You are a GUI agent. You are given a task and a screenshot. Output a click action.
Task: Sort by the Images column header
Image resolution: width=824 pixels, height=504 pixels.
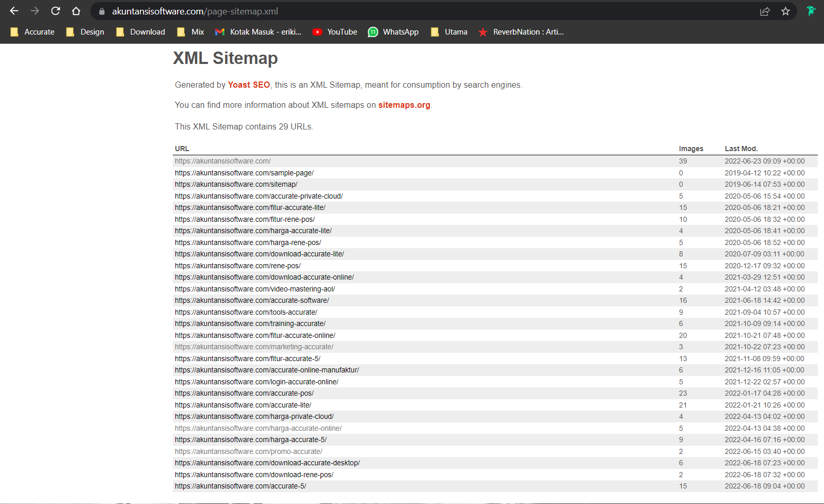pyautogui.click(x=691, y=149)
